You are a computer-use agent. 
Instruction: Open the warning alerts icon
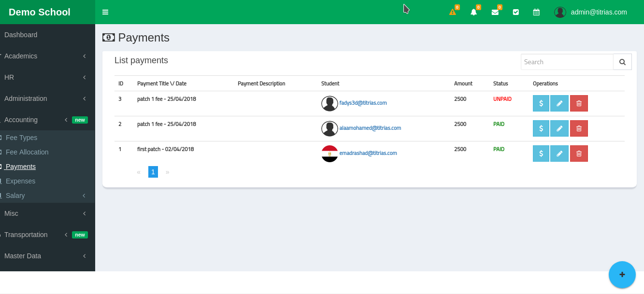(453, 12)
